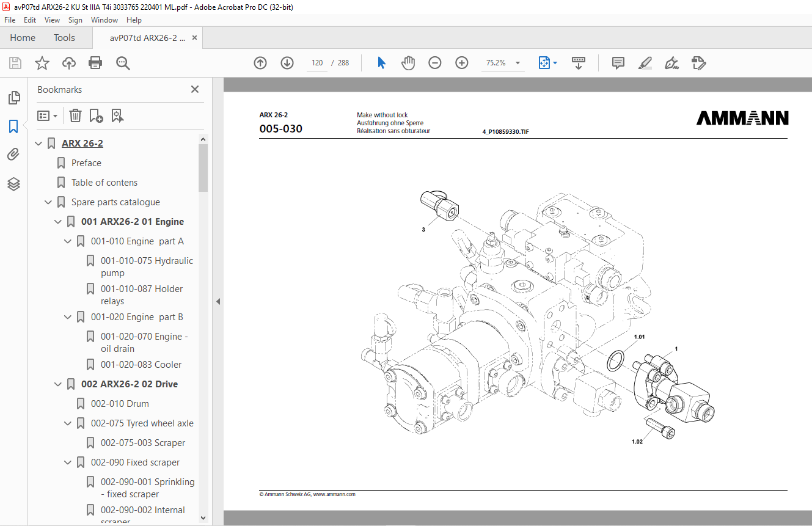
Task: Open the Help menu
Action: pos(134,20)
